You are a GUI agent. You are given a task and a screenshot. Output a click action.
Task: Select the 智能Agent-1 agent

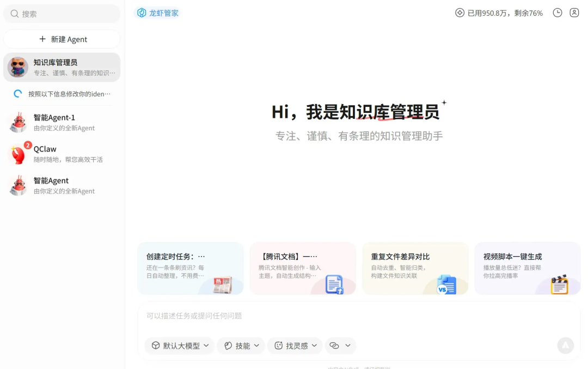tap(62, 123)
